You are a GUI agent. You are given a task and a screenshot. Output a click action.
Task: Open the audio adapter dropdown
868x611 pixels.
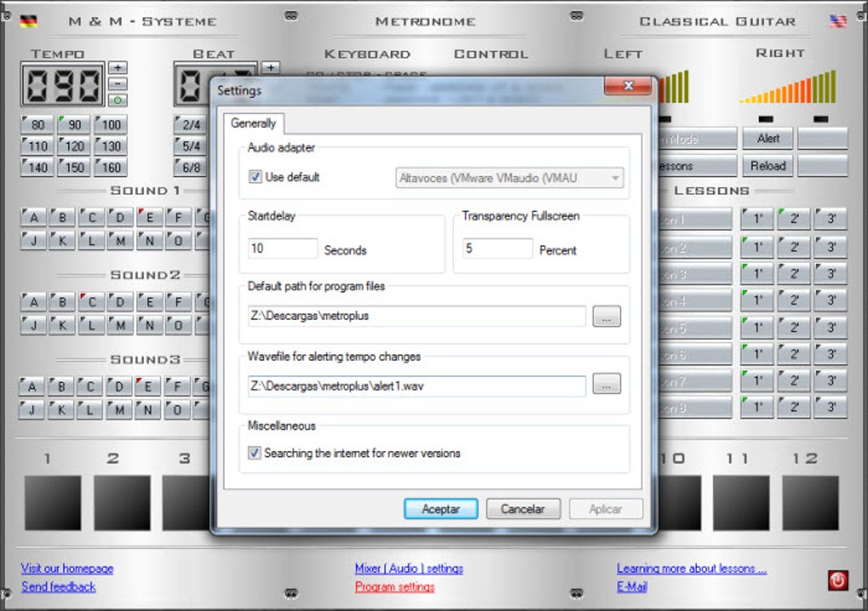[509, 178]
